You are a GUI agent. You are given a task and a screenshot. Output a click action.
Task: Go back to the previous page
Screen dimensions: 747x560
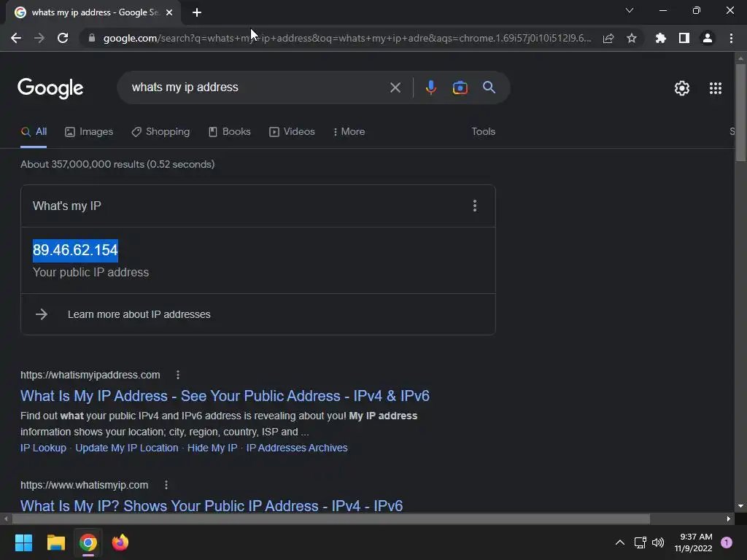pyautogui.click(x=16, y=38)
